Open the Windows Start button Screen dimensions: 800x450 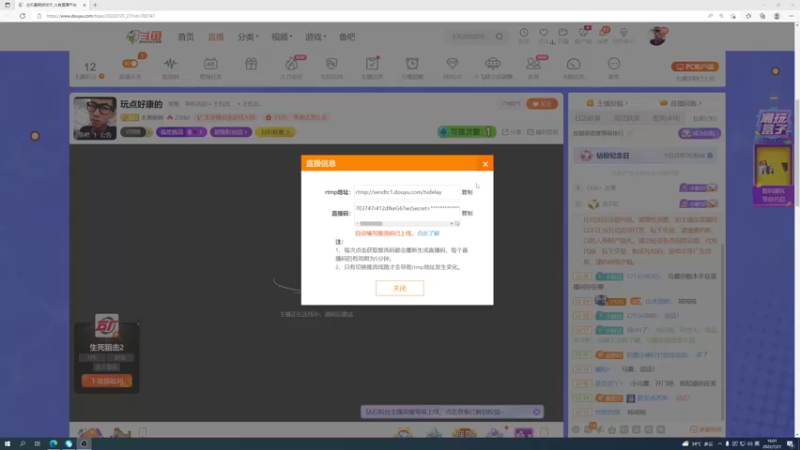(7, 444)
